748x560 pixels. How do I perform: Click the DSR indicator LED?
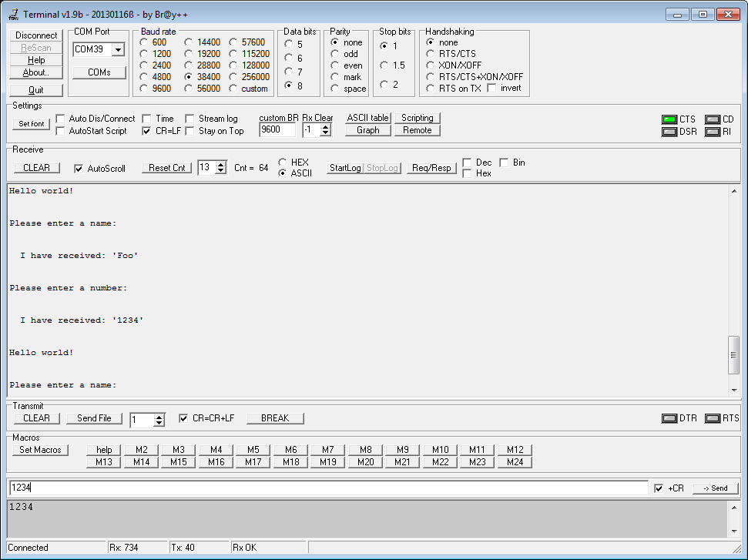click(x=669, y=132)
